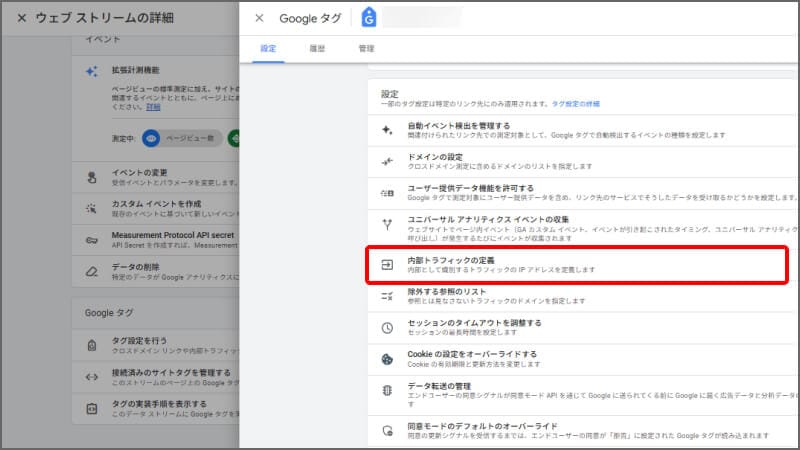This screenshot has height=450, width=800.
Task: Close the ウェブ ストリームの詳細 panel
Action: click(x=21, y=18)
